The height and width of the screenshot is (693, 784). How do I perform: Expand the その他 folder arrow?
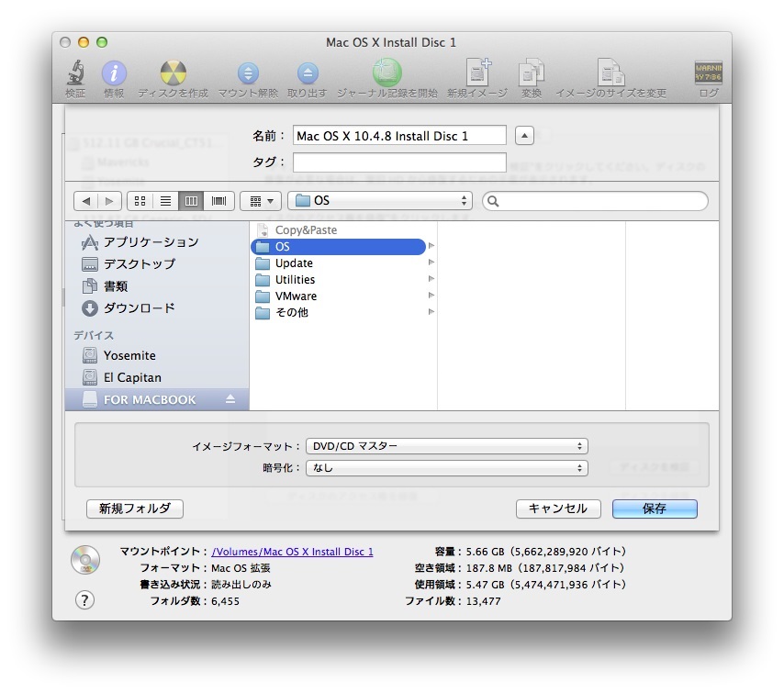(431, 312)
